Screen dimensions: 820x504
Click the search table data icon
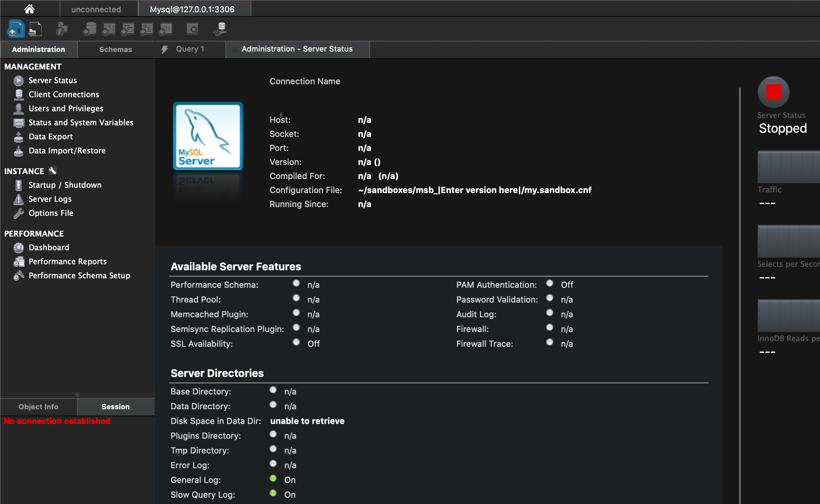click(x=192, y=29)
